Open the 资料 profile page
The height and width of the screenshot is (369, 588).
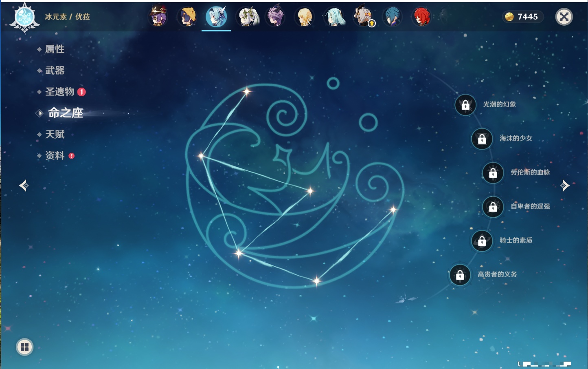[55, 155]
